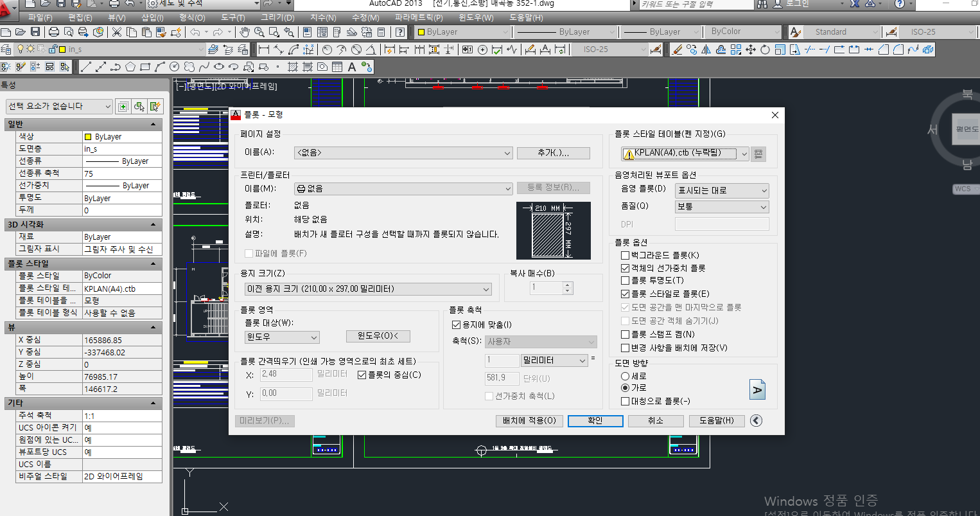Open the Insert menu
Screen dimensions: 980x516
tap(152, 17)
